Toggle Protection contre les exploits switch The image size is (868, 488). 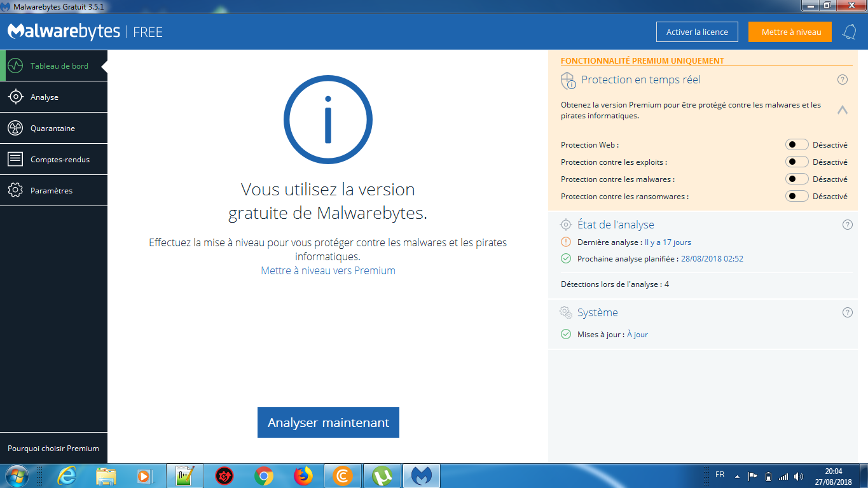click(797, 162)
